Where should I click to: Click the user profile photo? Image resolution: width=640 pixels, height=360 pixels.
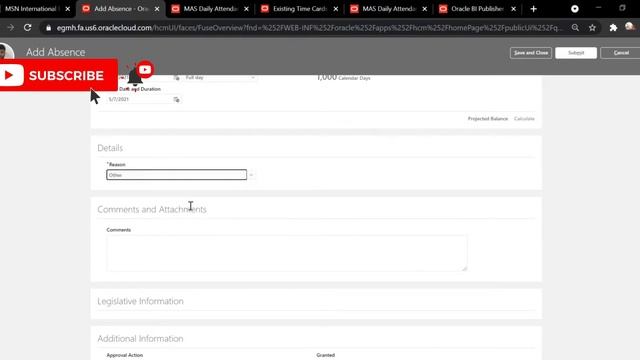pos(7,52)
